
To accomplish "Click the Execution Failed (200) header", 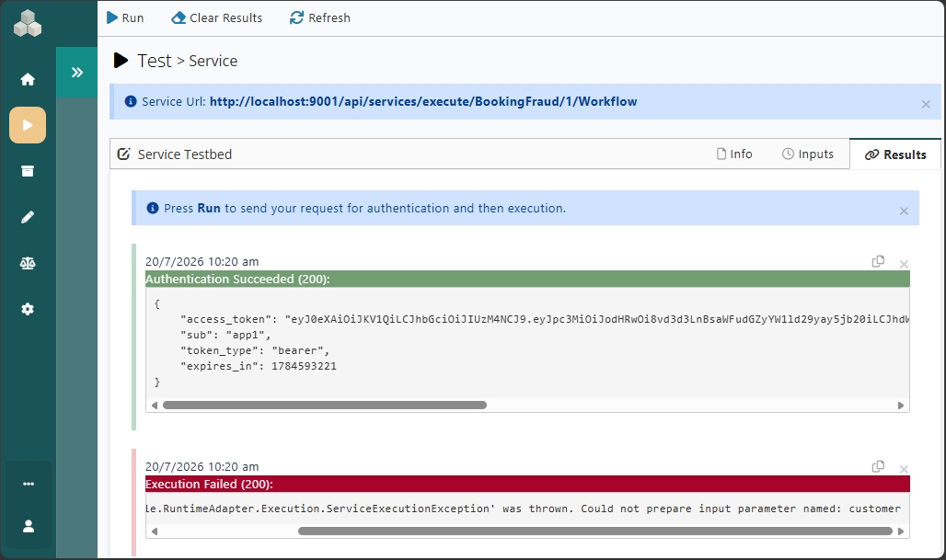I will click(527, 484).
